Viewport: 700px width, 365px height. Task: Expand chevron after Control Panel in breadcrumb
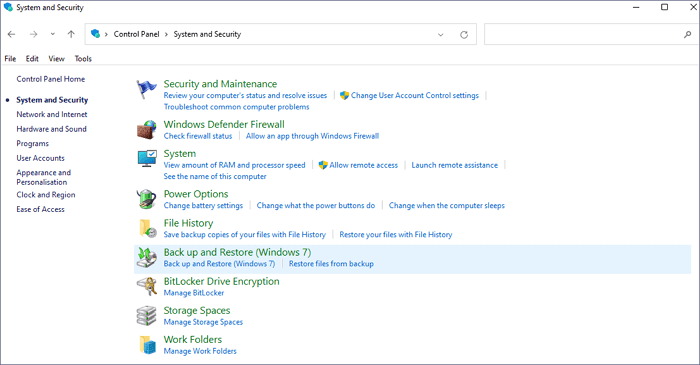[167, 34]
